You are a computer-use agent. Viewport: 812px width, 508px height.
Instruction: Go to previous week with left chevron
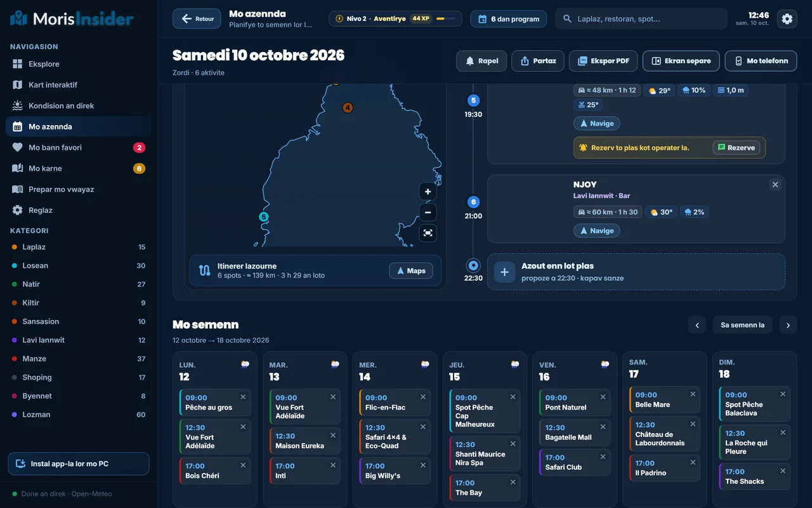[x=697, y=325]
